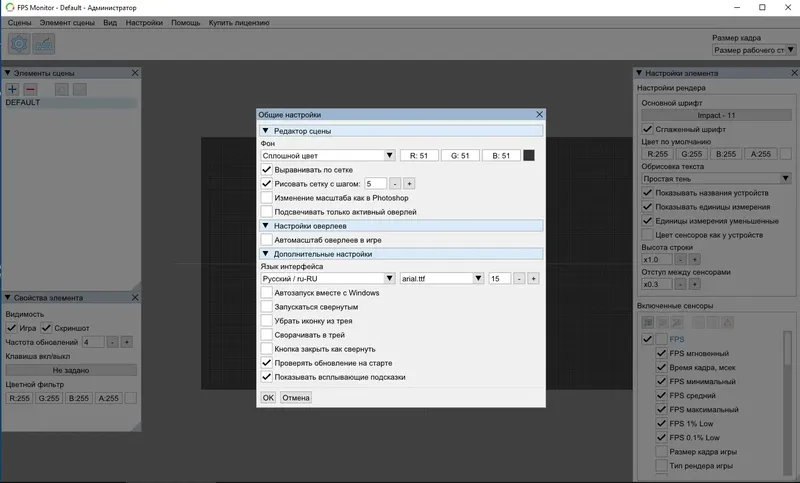
Task: Collapse Настройки элемента panel triangle
Action: coord(639,73)
